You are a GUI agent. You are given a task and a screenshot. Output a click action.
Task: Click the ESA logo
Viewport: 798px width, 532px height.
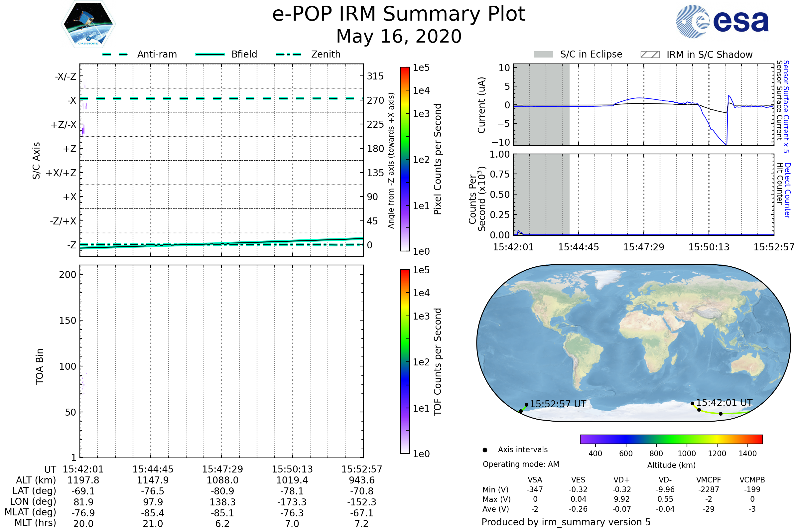click(722, 22)
